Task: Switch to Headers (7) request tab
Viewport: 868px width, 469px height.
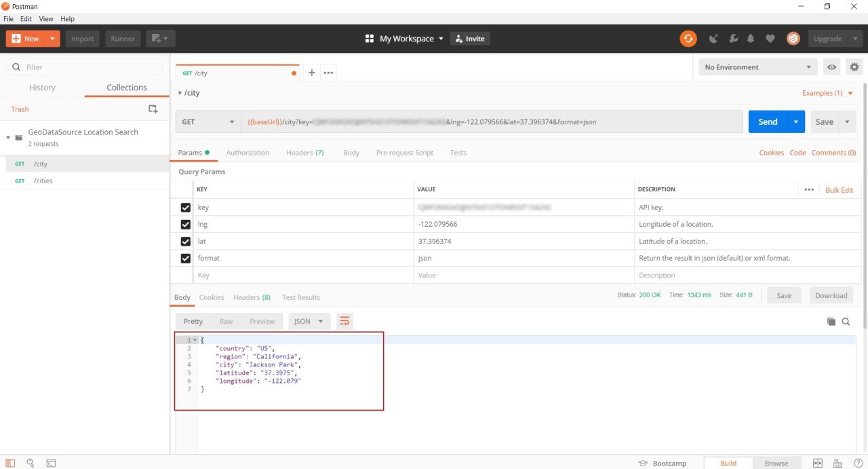Action: click(304, 153)
